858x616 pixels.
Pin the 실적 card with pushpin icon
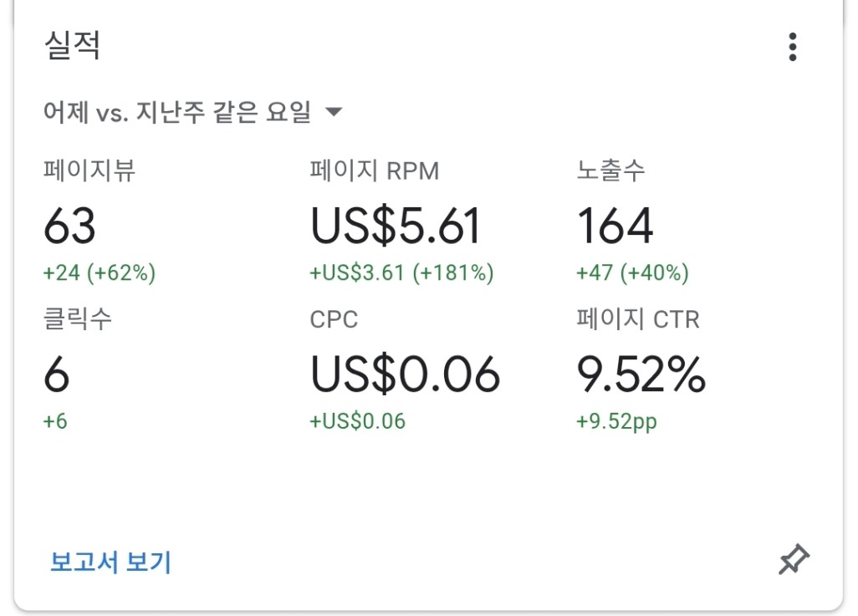point(794,560)
